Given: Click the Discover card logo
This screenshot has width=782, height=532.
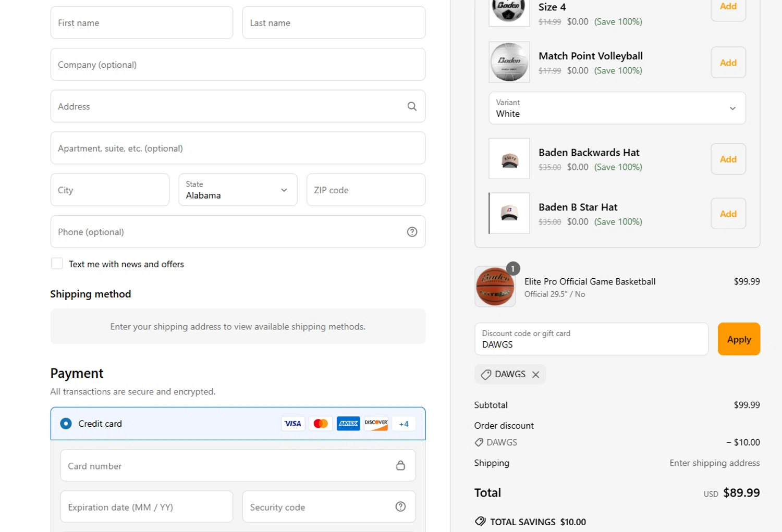Looking at the screenshot, I should coord(376,424).
